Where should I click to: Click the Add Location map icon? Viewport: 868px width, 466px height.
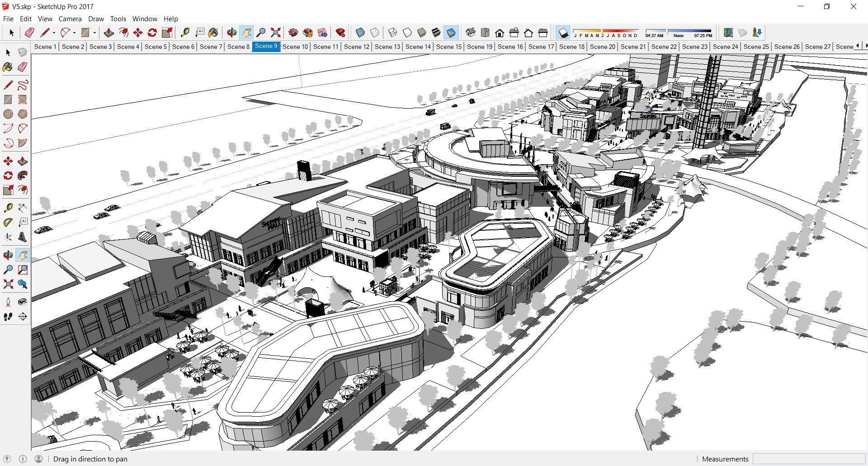tap(728, 33)
